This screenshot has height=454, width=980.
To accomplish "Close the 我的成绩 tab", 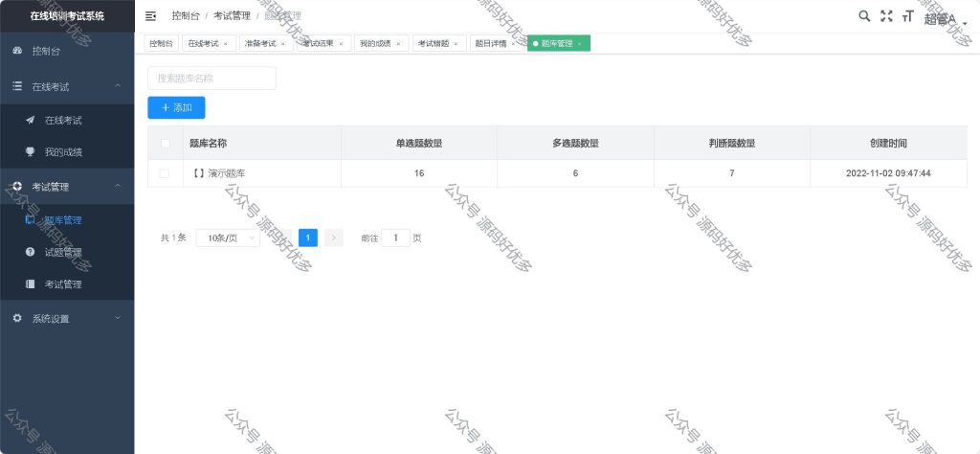I will point(398,44).
